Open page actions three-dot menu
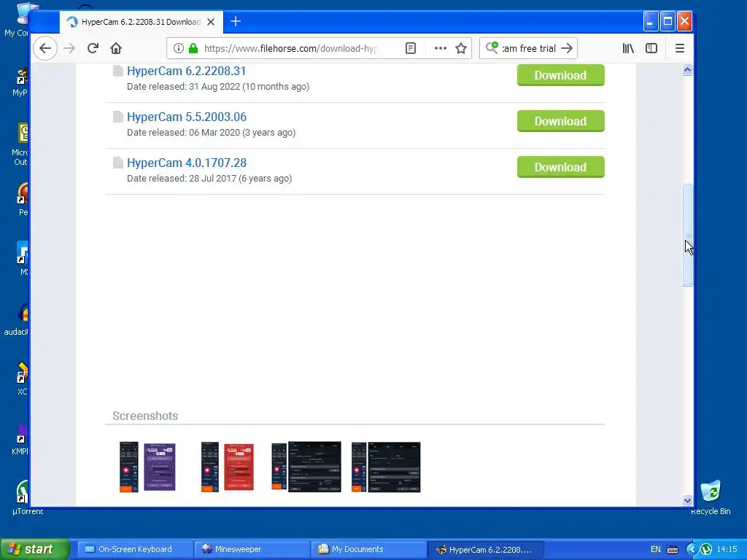The image size is (747, 560). point(440,48)
